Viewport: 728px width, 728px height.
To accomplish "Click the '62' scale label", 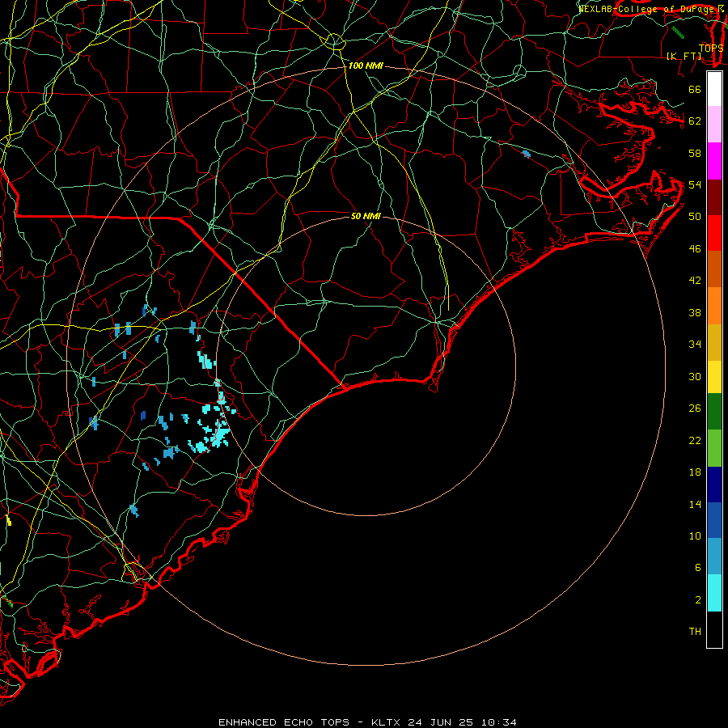I will click(695, 121).
